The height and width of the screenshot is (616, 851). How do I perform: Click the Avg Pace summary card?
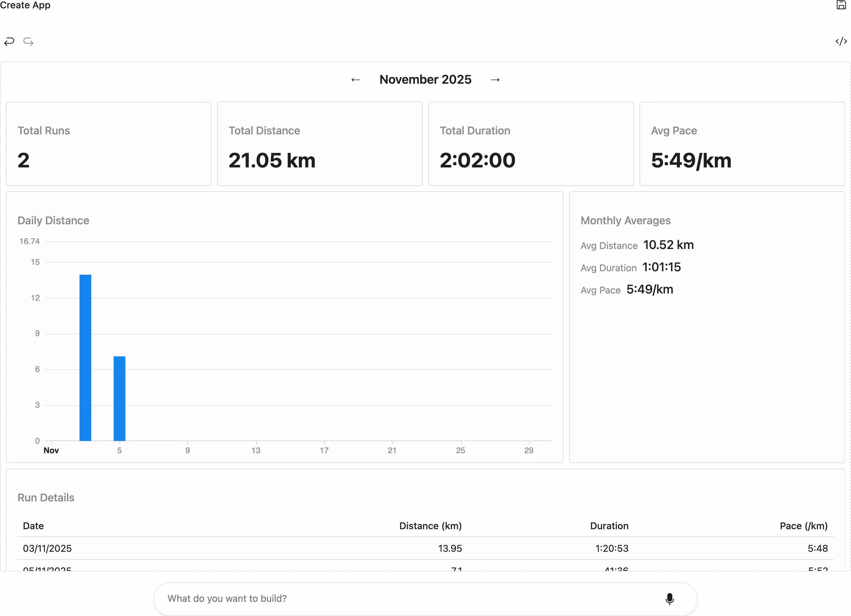(742, 144)
